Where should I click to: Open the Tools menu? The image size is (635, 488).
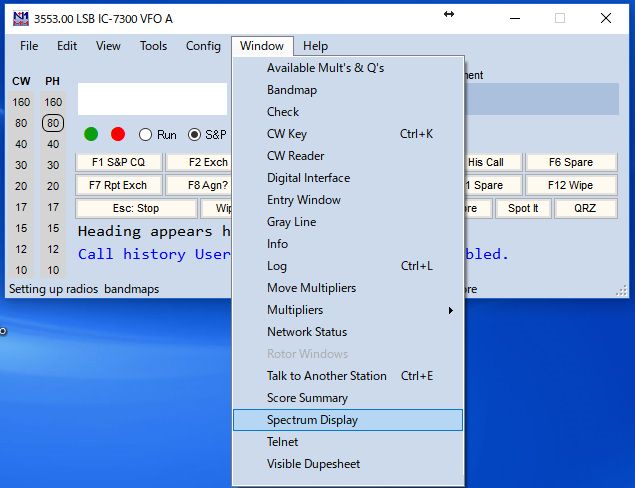[x=153, y=46]
